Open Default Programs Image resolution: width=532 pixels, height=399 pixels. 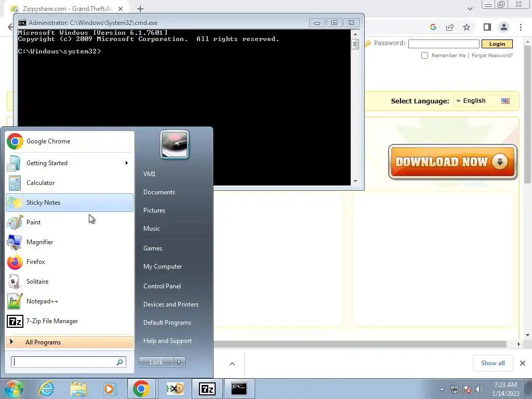pyautogui.click(x=167, y=323)
